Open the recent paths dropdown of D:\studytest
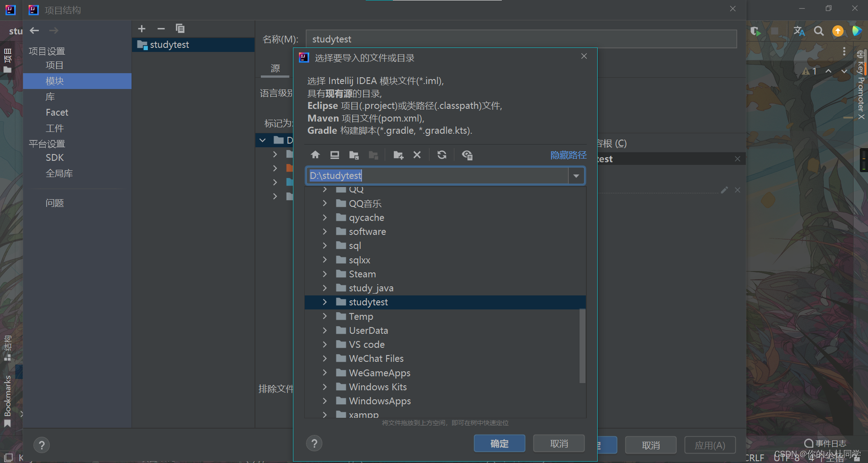This screenshot has width=868, height=463. [x=576, y=175]
